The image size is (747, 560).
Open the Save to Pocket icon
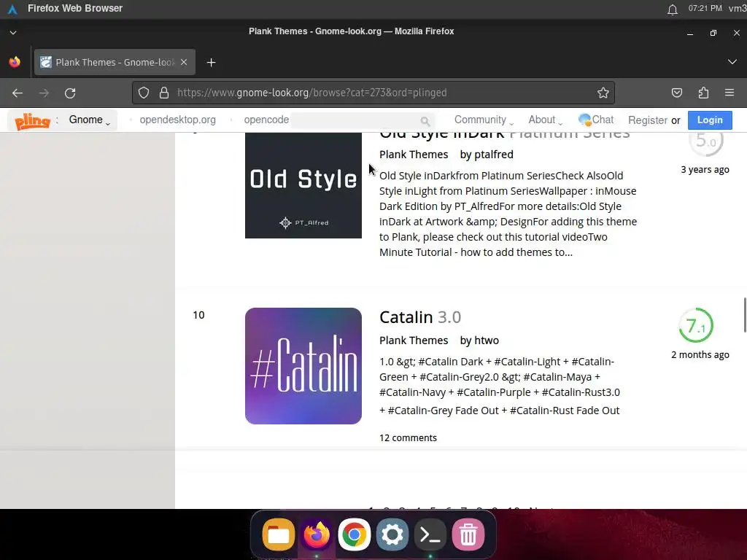pyautogui.click(x=676, y=93)
